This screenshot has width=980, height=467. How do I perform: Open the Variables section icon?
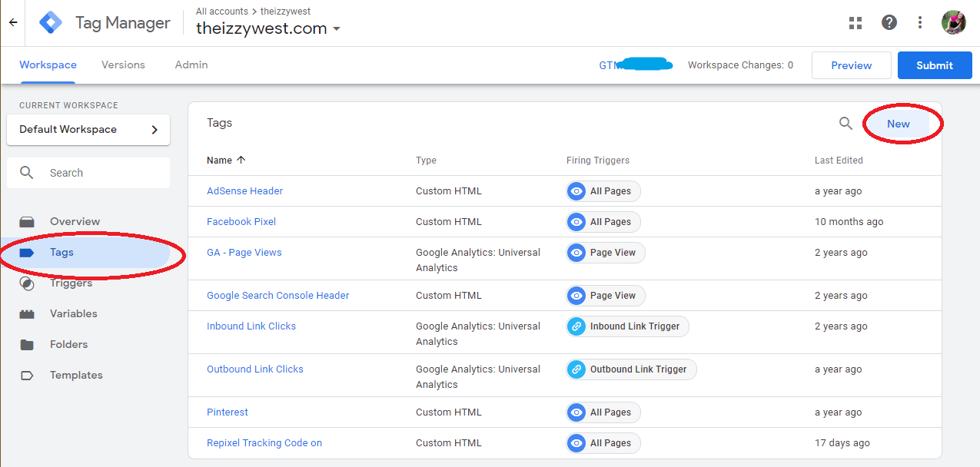(x=29, y=313)
